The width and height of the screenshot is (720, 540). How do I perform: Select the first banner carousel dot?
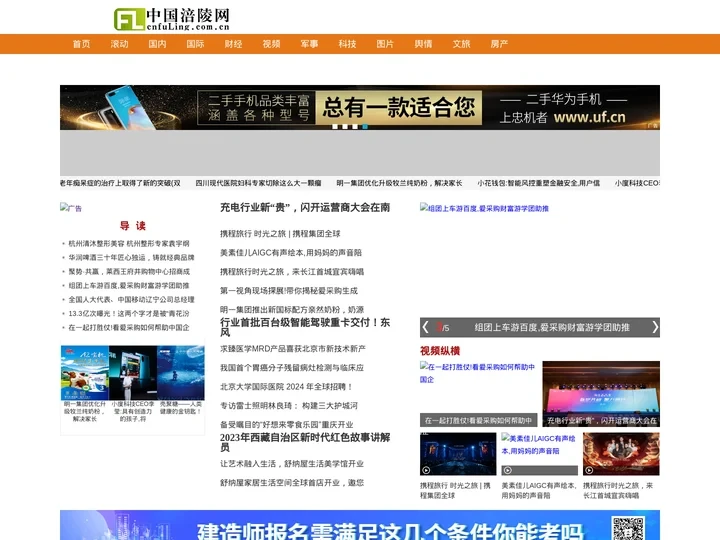click(x=335, y=126)
